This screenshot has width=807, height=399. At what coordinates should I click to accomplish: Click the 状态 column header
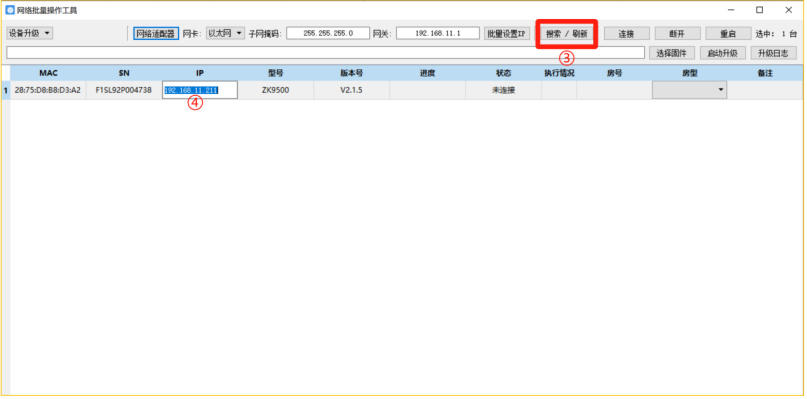tap(503, 73)
